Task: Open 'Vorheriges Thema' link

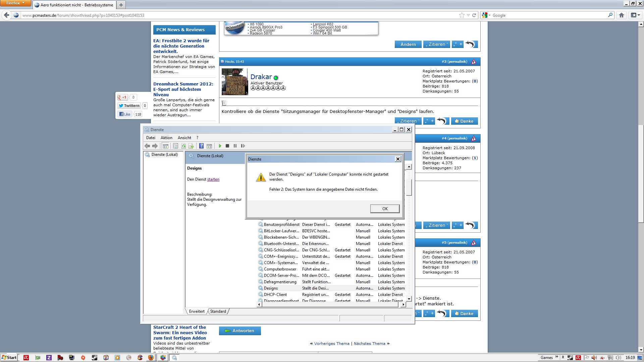Action: point(332,344)
